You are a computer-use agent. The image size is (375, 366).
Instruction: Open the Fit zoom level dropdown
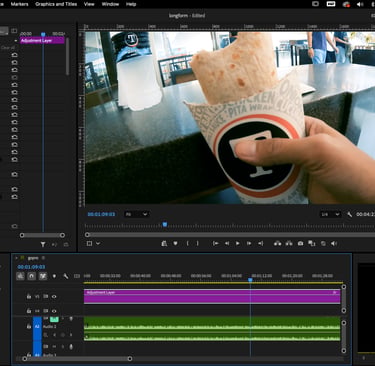click(x=136, y=214)
